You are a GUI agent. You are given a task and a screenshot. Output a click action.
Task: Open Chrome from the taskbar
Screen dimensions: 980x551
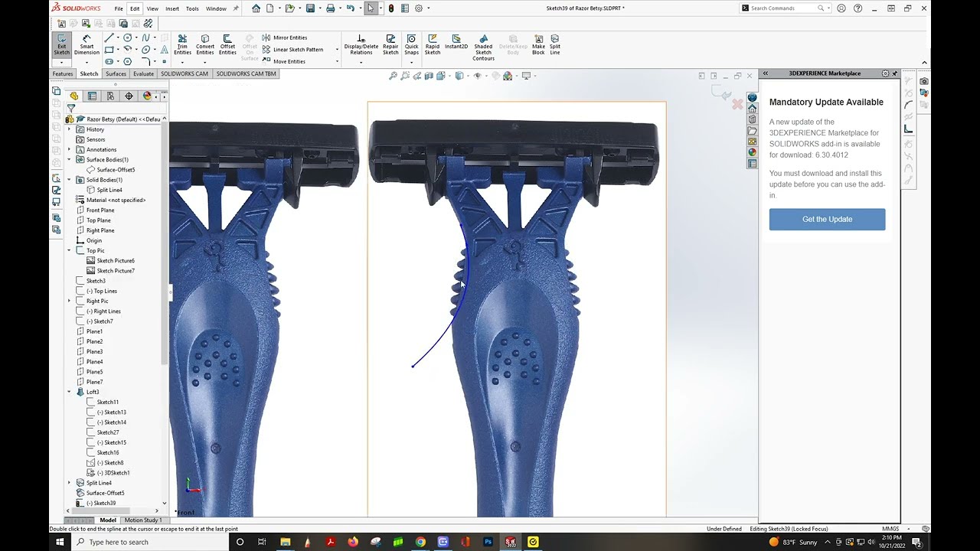[420, 542]
